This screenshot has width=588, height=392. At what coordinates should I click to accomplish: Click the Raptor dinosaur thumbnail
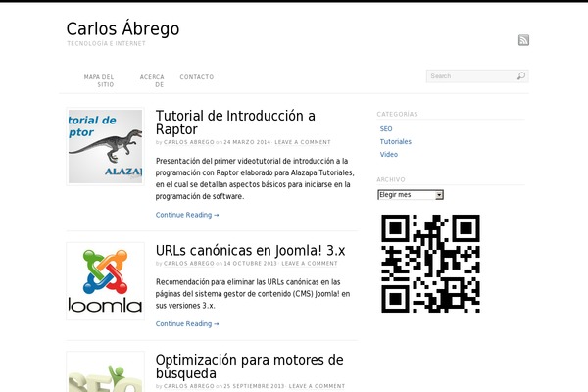pyautogui.click(x=106, y=146)
